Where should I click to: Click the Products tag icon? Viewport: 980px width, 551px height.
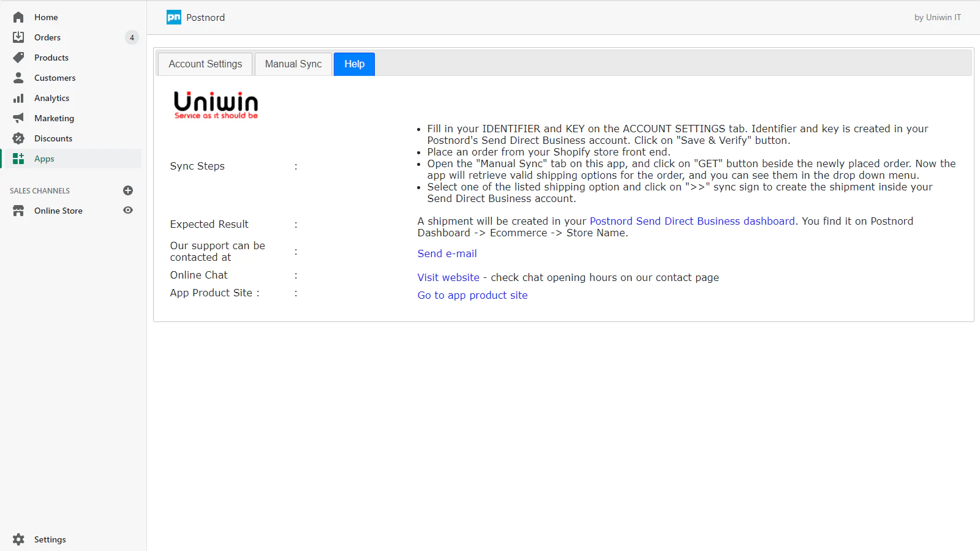tap(18, 58)
